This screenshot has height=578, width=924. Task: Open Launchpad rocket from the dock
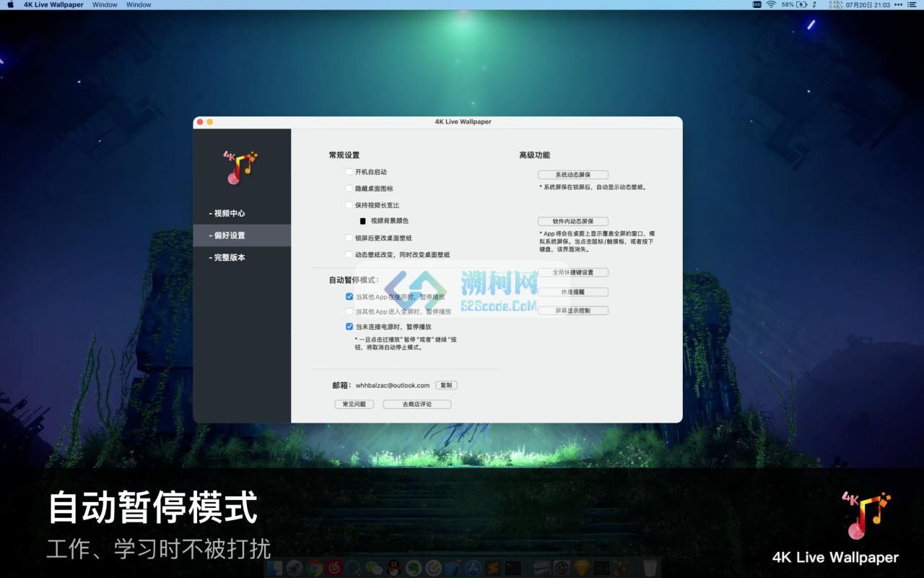click(295, 568)
